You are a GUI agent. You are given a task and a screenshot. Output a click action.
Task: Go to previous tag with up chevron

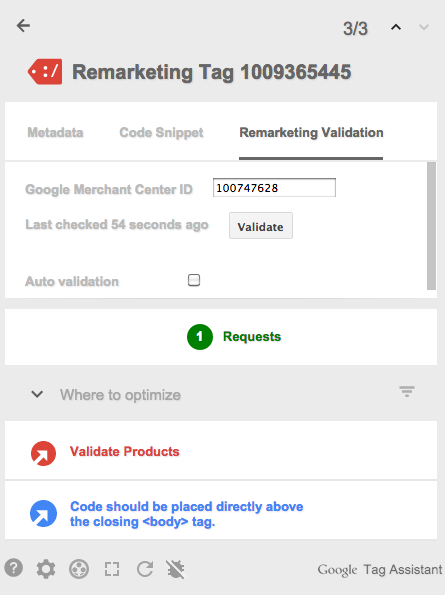396,27
